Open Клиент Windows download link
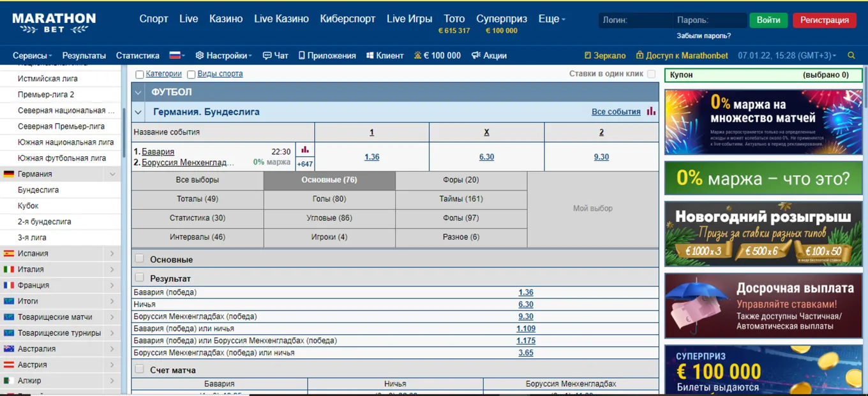This screenshot has width=868, height=396. coord(385,55)
